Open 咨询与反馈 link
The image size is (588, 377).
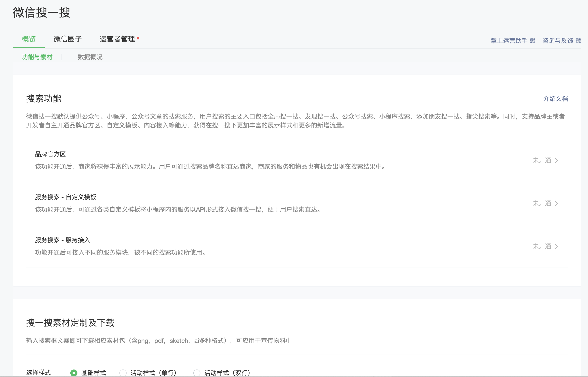(x=558, y=41)
